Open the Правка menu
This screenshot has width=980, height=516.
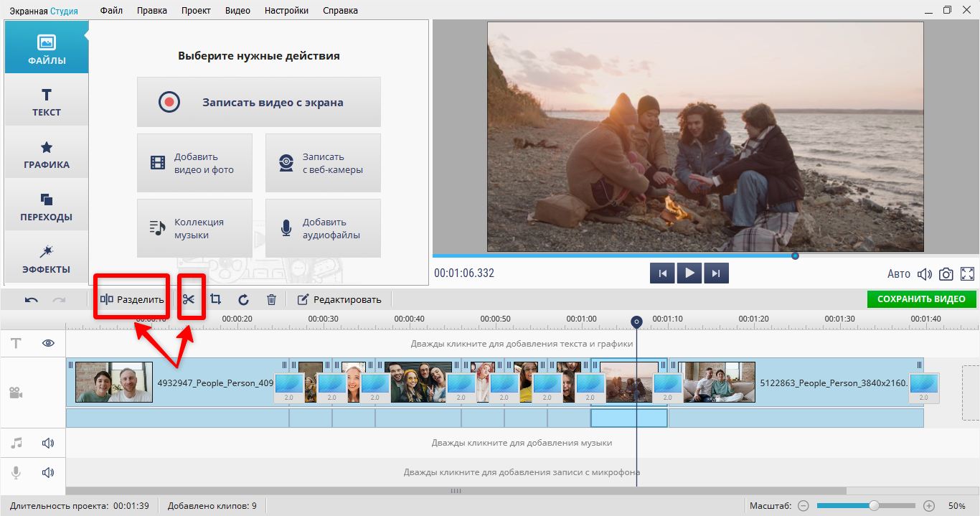pos(151,10)
